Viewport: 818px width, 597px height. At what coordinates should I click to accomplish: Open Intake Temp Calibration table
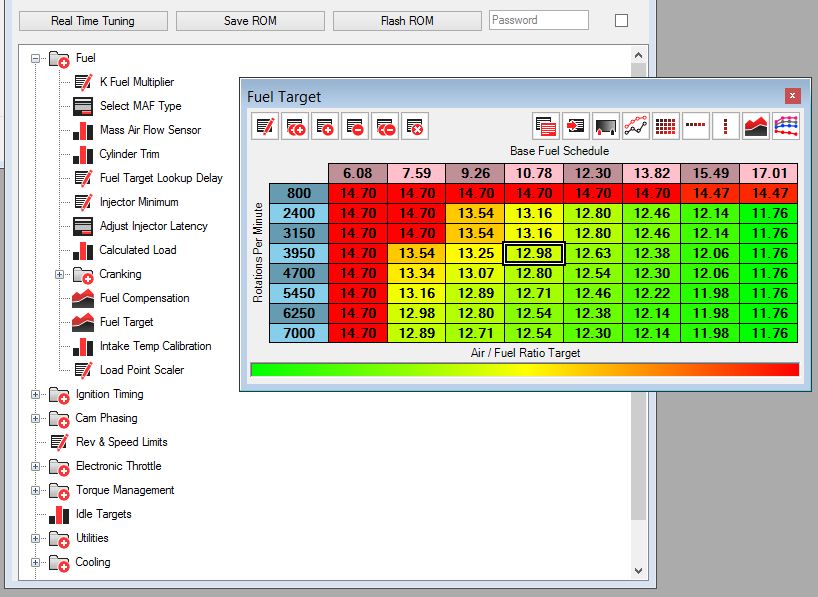(155, 346)
